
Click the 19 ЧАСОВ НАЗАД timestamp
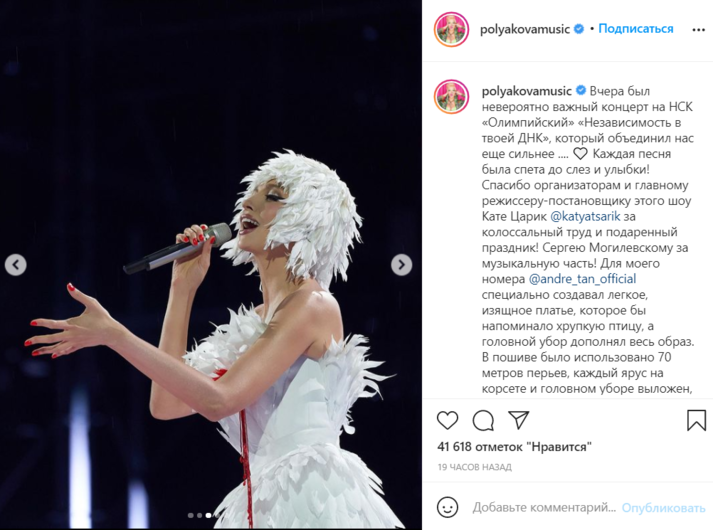coord(475,467)
